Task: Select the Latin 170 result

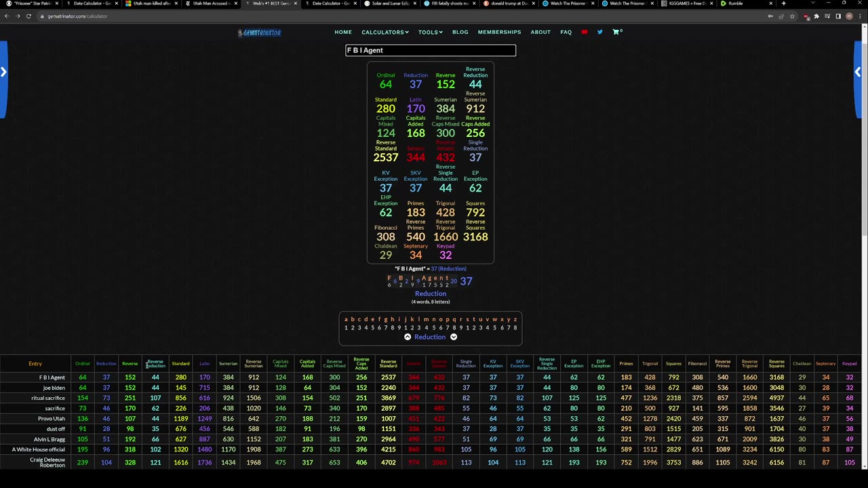Action: (416, 106)
